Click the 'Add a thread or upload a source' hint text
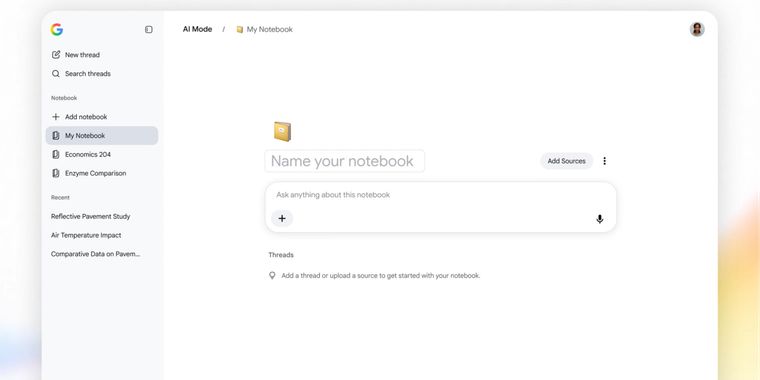This screenshot has width=760, height=380. click(x=381, y=276)
